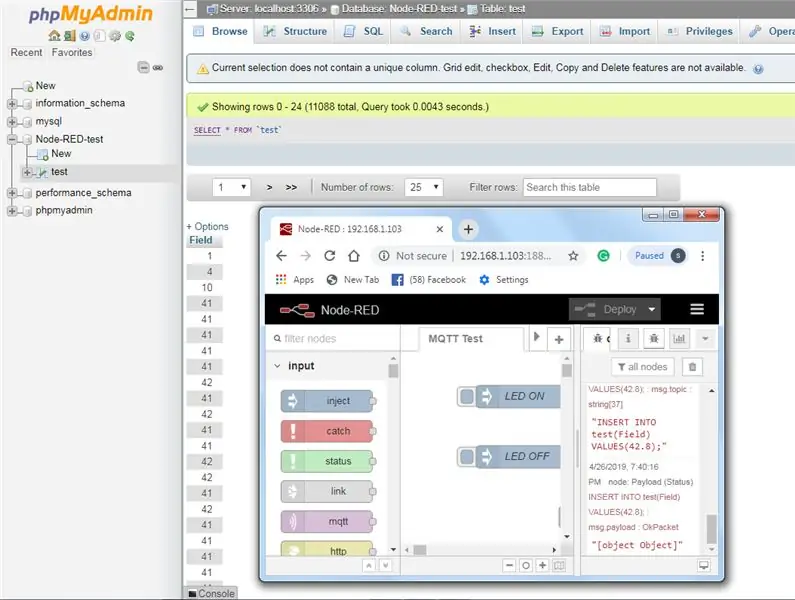Switch to the Browse tab
The image size is (795, 600).
pyautogui.click(x=221, y=31)
